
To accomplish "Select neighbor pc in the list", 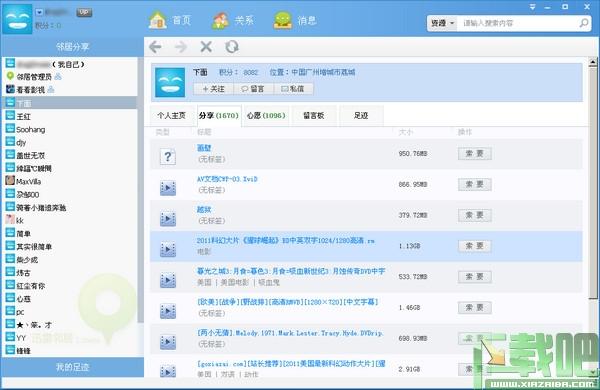I will (x=70, y=311).
